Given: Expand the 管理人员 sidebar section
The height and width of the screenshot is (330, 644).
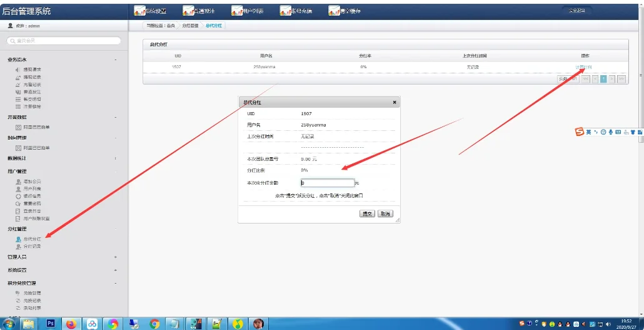Looking at the screenshot, I should [x=115, y=257].
